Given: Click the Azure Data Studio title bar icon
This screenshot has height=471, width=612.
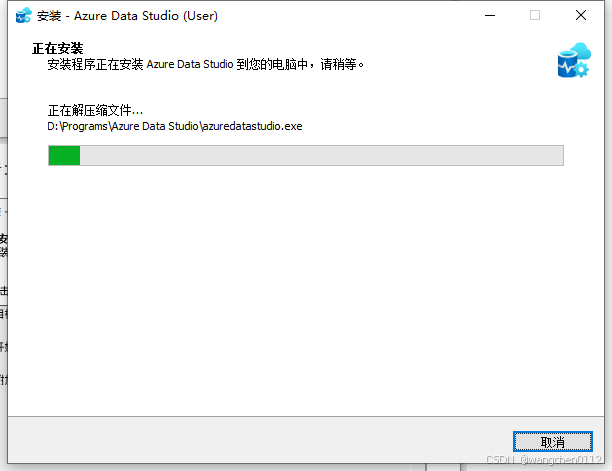Looking at the screenshot, I should coord(23,16).
